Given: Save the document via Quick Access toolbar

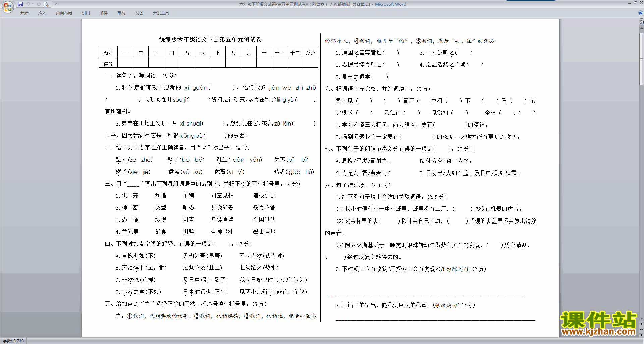Looking at the screenshot, I should pyautogui.click(x=20, y=4).
